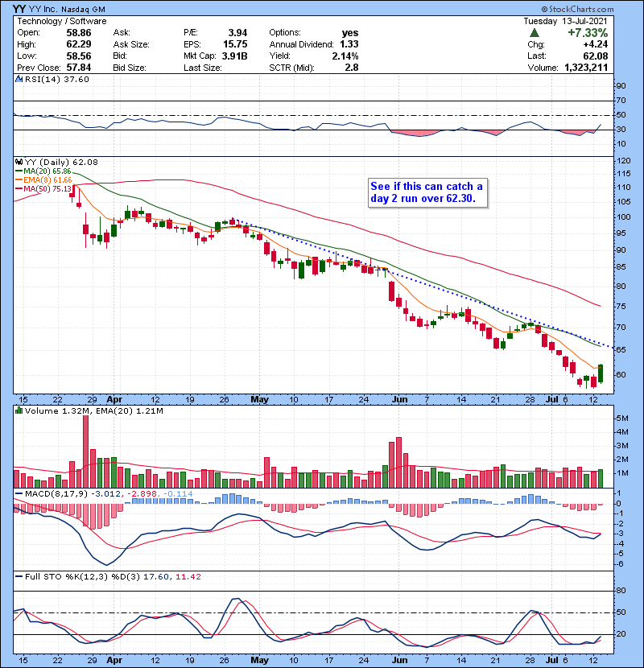Click the small icon beside the Volume legend
Image resolution: width=644 pixels, height=668 pixels.
(19, 410)
